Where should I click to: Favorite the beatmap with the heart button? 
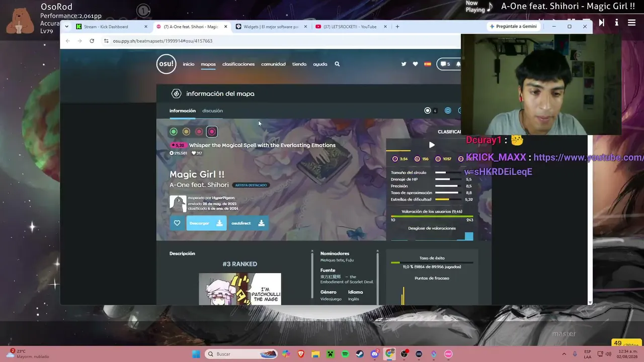pyautogui.click(x=177, y=223)
